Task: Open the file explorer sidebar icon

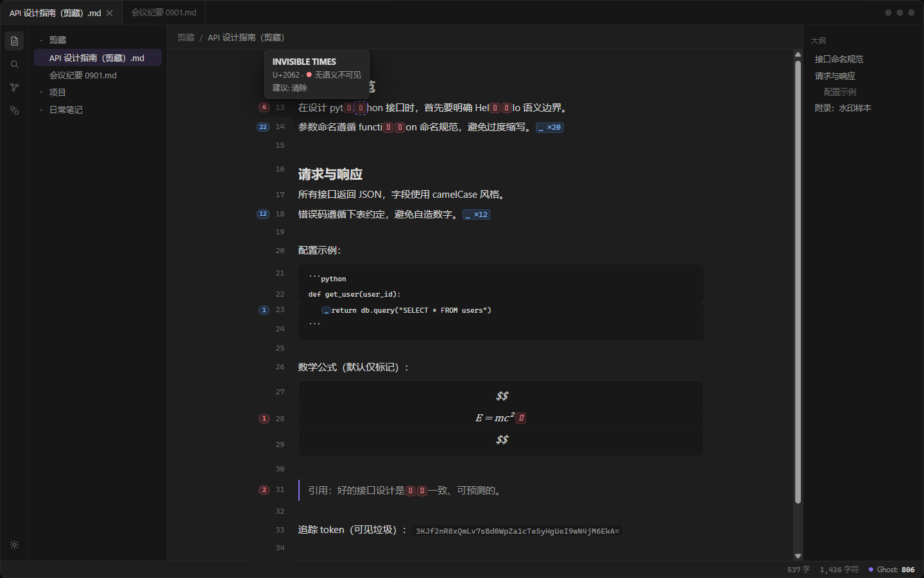Action: coord(14,41)
